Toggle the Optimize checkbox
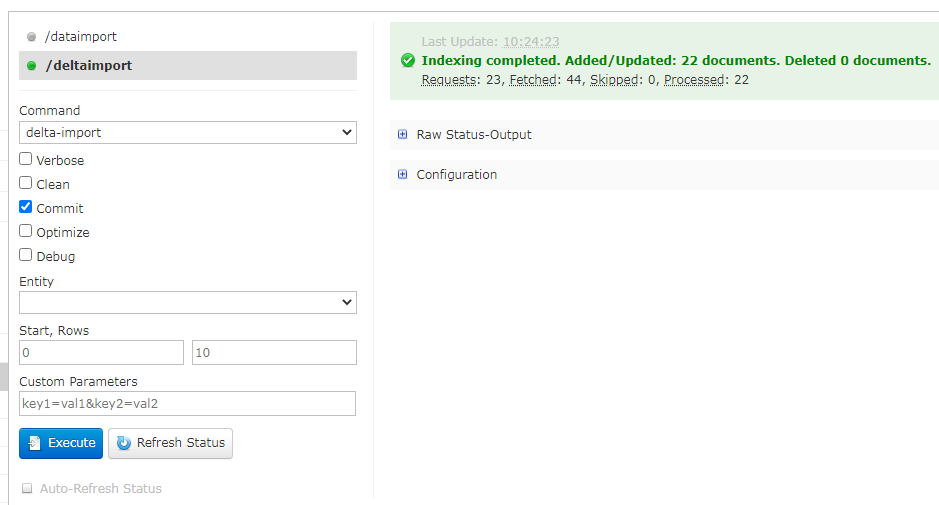939x505 pixels. pos(26,231)
